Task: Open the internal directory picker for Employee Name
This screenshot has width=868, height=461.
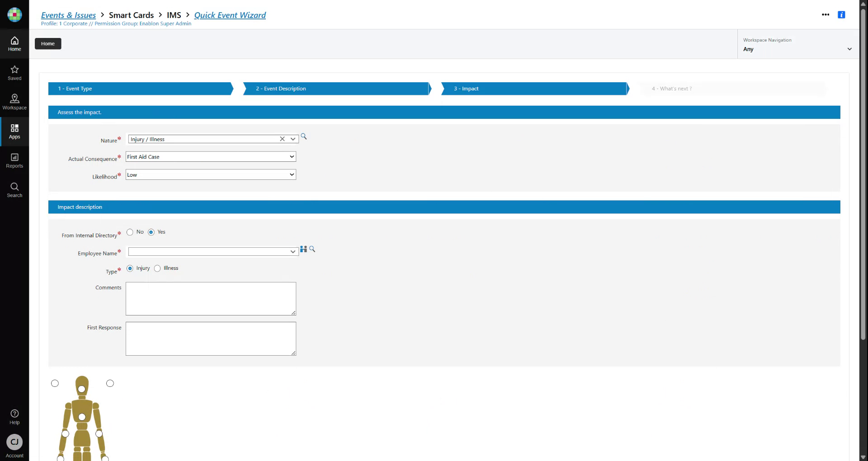Action: pos(303,249)
